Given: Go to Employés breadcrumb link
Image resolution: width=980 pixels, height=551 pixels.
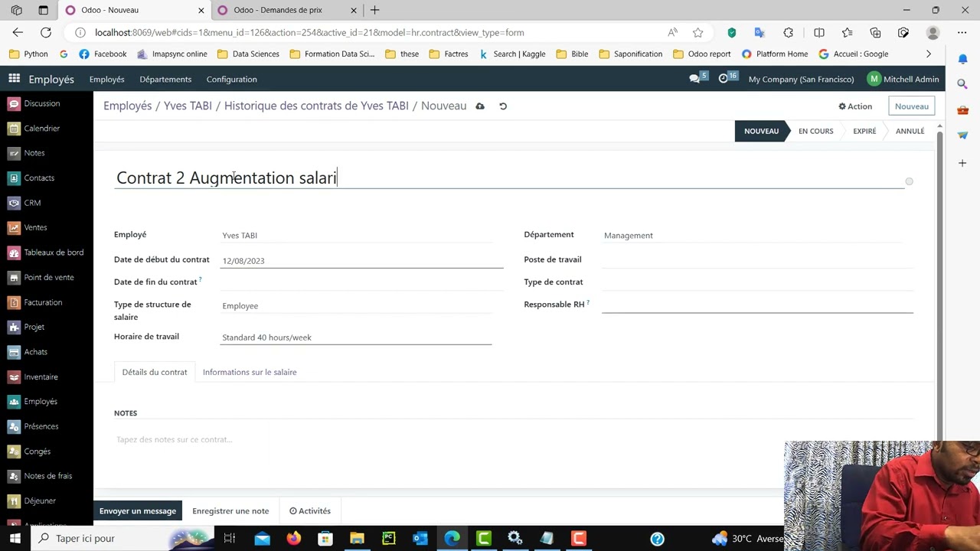Looking at the screenshot, I should (x=127, y=106).
